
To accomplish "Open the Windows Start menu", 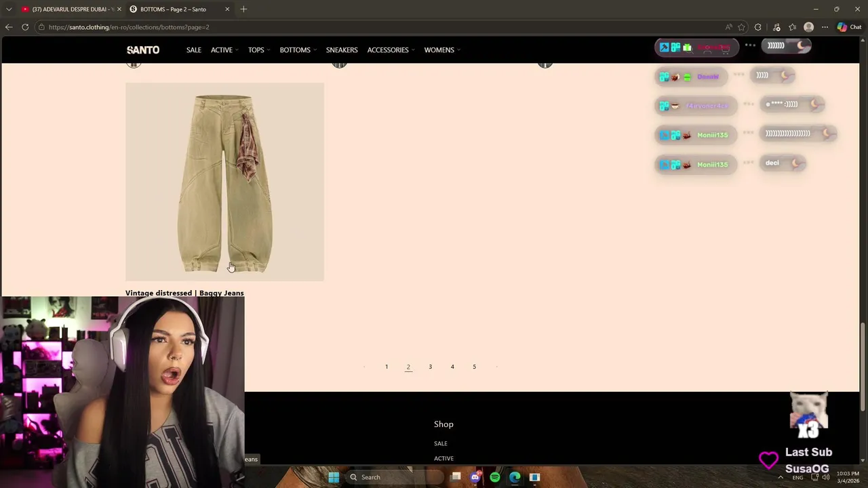I will coord(334,477).
